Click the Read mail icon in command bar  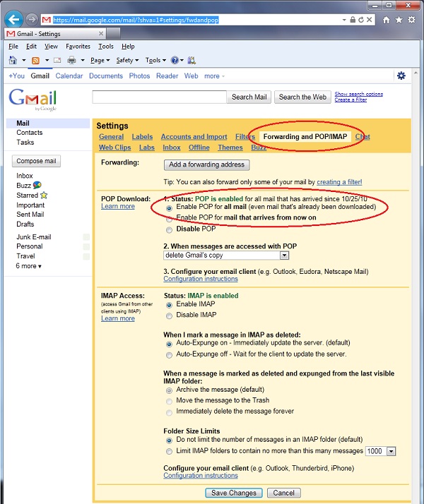pyautogui.click(x=57, y=60)
